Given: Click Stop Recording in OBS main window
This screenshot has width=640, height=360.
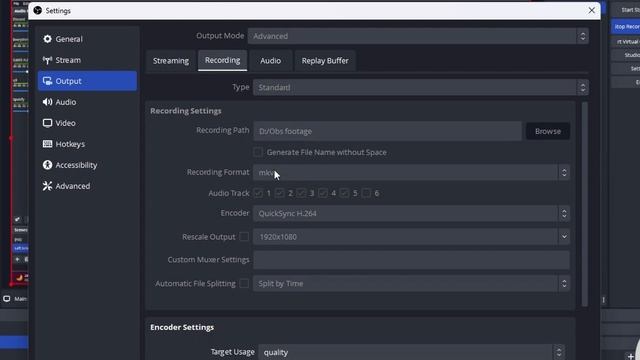Looking at the screenshot, I should (626, 27).
